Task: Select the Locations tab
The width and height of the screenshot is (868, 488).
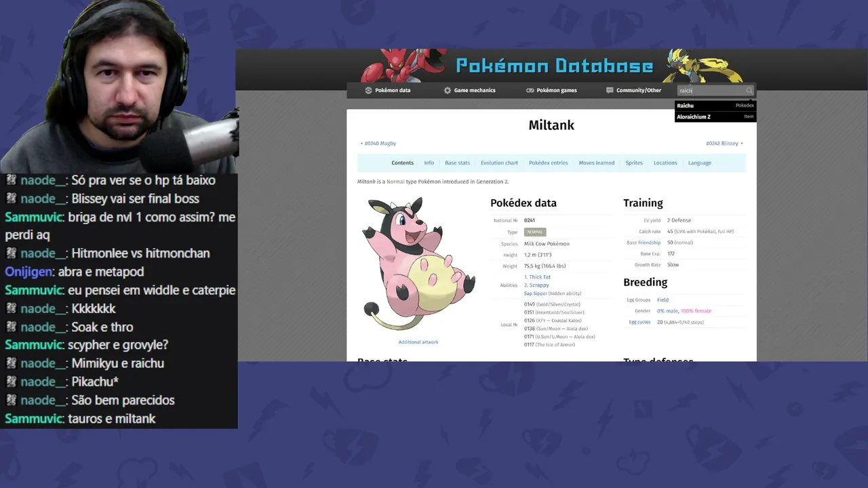Action: [x=665, y=163]
